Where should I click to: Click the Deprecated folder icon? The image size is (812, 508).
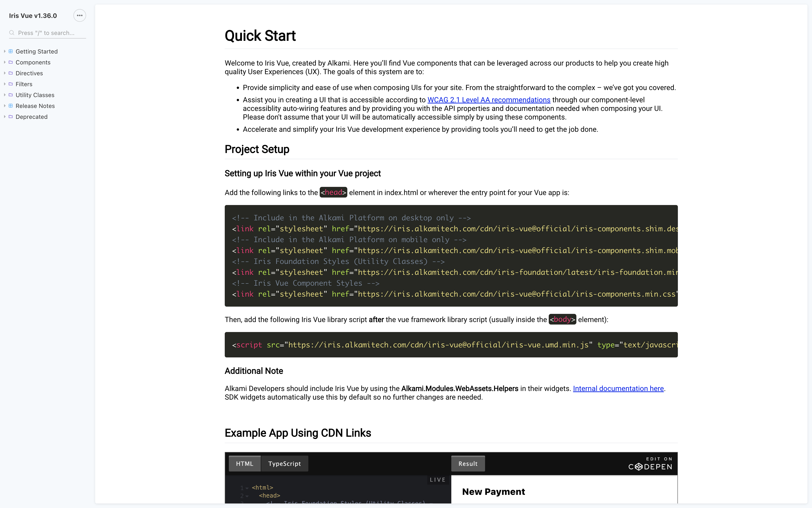[x=11, y=117]
